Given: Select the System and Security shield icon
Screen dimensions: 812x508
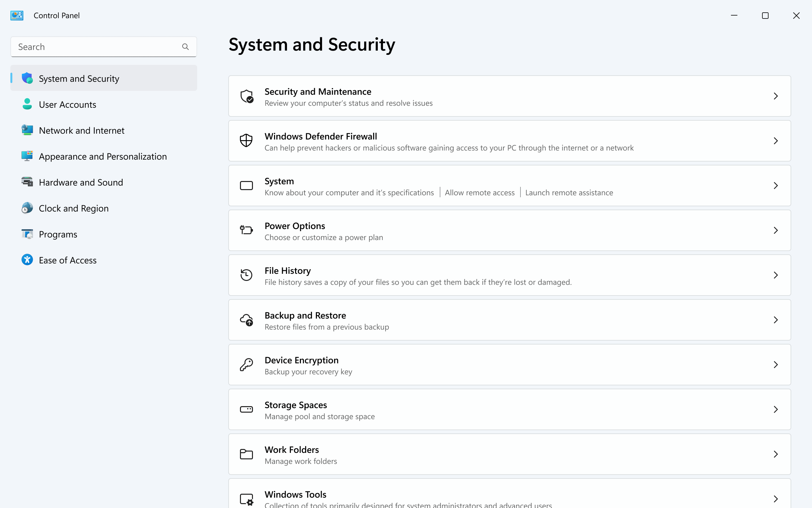Looking at the screenshot, I should [27, 78].
